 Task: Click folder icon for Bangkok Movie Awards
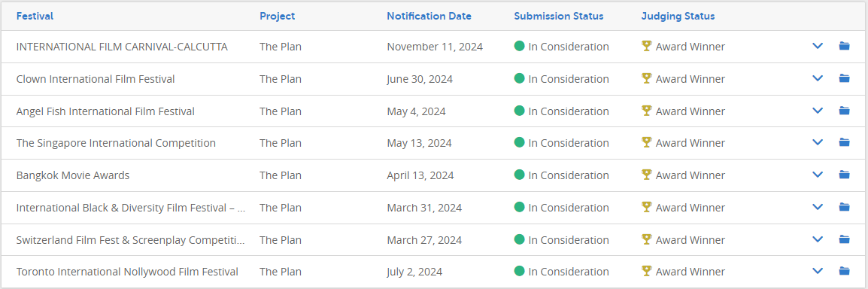(844, 175)
